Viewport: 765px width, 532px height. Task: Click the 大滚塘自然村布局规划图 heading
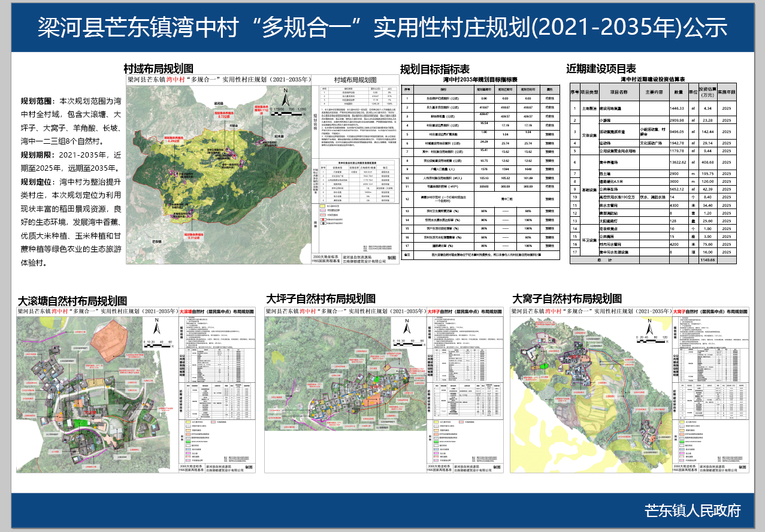[x=72, y=301]
